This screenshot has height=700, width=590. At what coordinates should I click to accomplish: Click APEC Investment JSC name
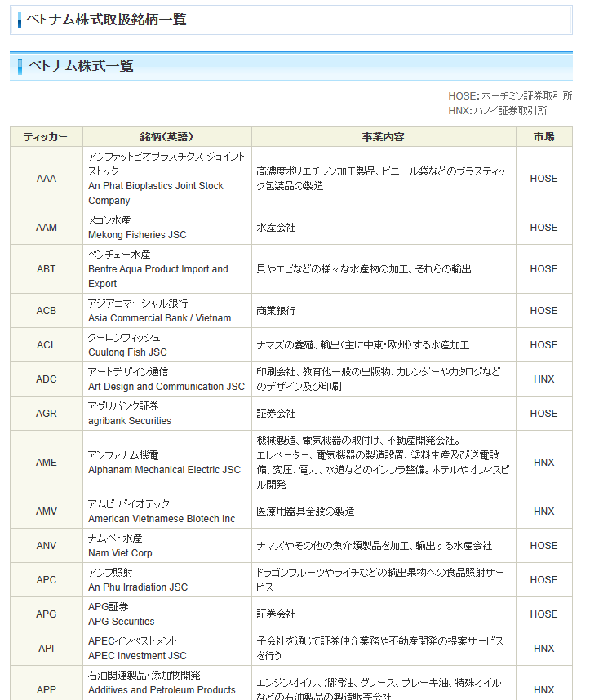point(137,656)
